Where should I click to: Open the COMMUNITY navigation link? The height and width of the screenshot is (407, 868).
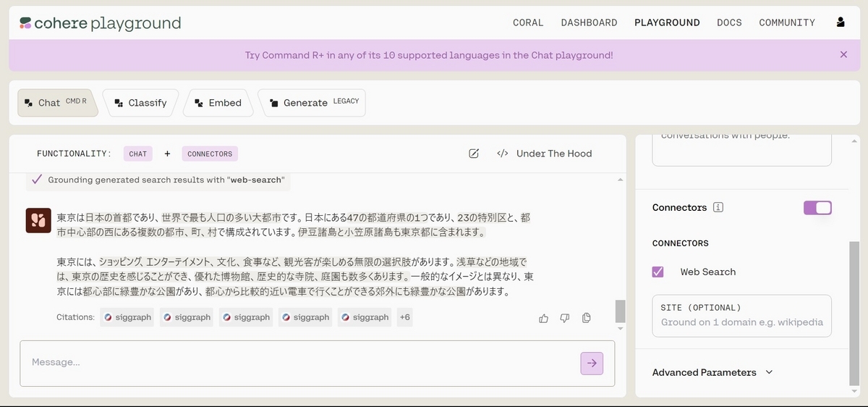click(x=787, y=22)
